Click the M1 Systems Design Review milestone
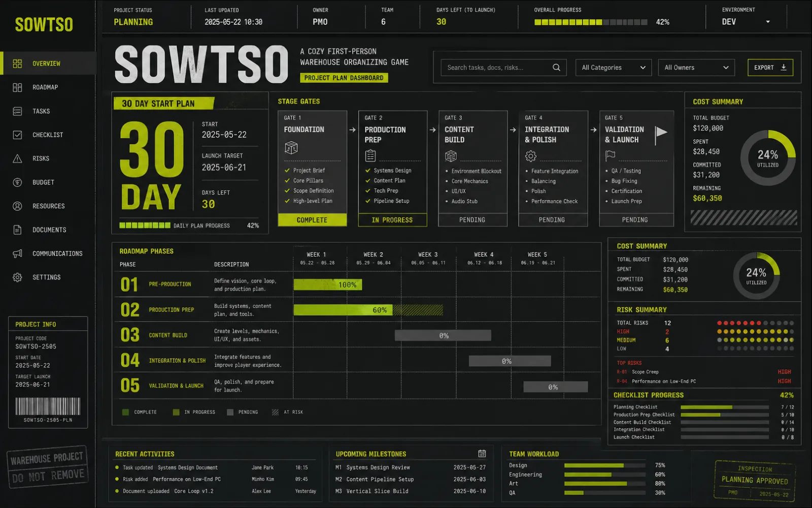 pos(411,467)
